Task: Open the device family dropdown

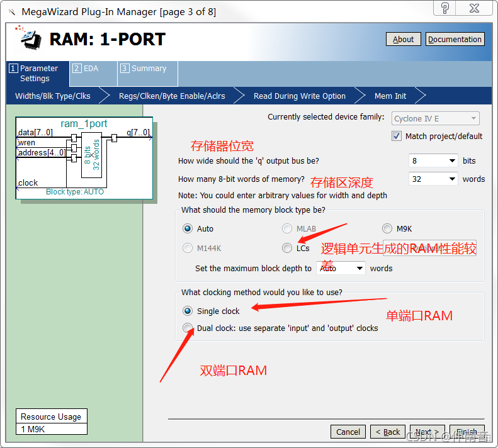Action: [436, 118]
